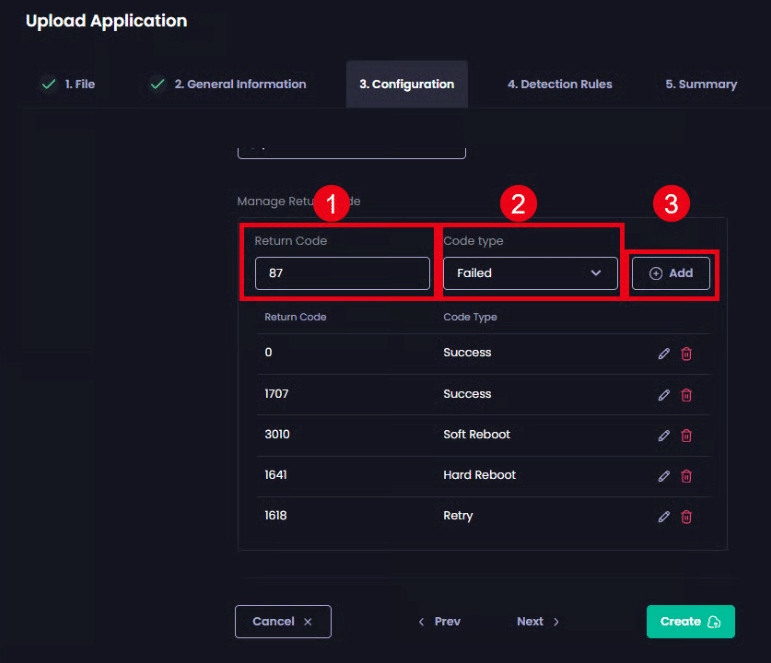This screenshot has width=771, height=663.
Task: Delete the 1641 Hard Reboot entry
Action: pyautogui.click(x=686, y=475)
